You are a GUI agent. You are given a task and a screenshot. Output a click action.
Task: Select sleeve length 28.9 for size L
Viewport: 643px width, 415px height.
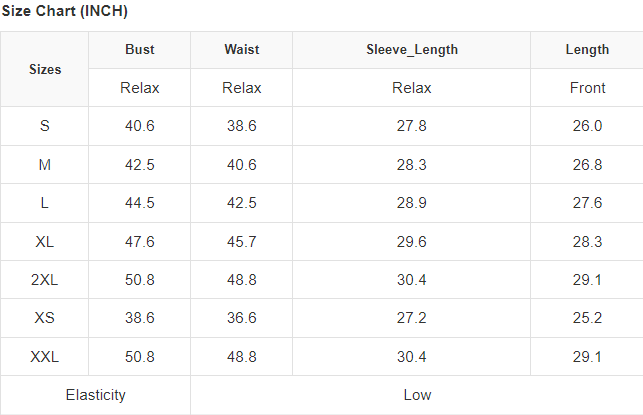(412, 203)
